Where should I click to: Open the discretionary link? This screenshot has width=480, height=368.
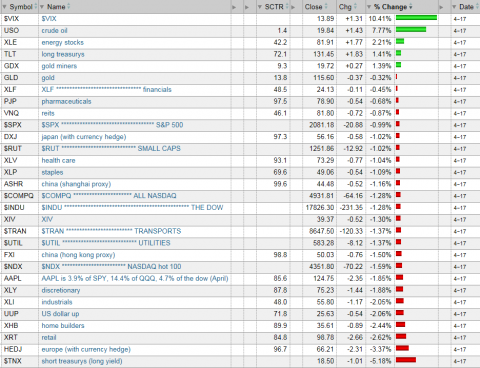point(61,290)
